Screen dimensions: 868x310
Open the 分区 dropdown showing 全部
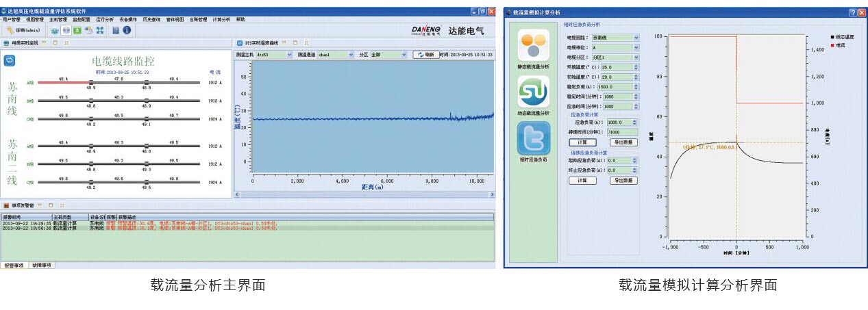[x=405, y=55]
